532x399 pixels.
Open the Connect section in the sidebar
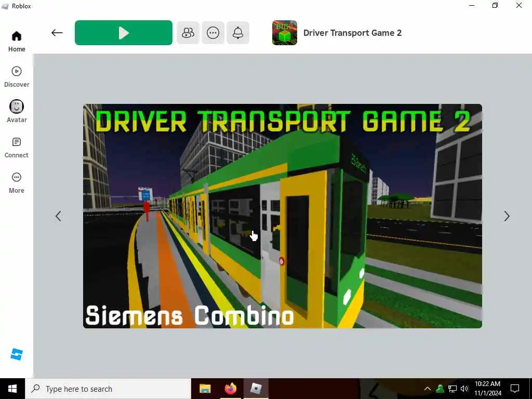[x=17, y=148]
